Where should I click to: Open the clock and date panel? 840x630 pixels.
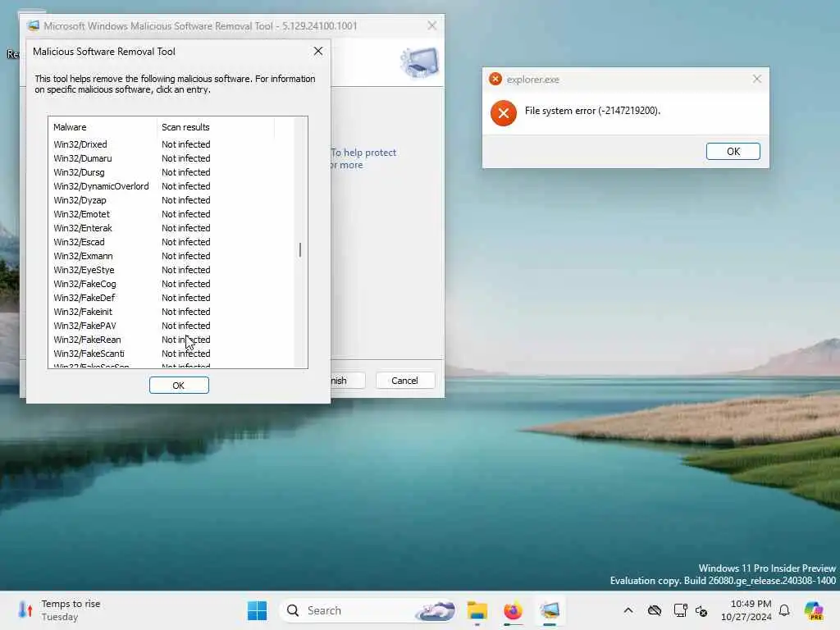point(746,610)
